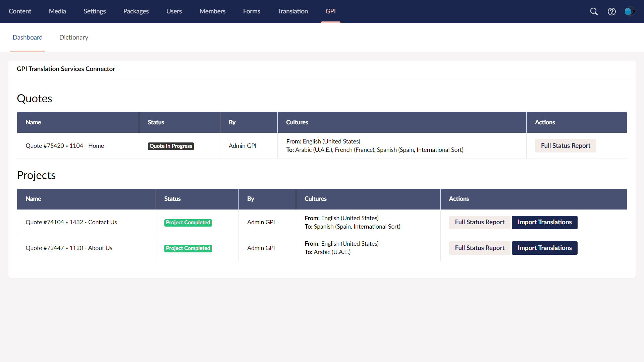644x362 pixels.
Task: Click the Quote In Progress status badge
Action: 171,146
